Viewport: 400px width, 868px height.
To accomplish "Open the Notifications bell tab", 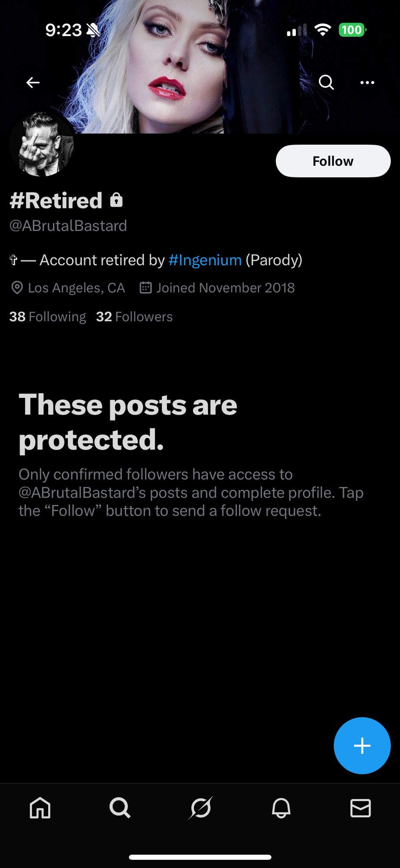I will pyautogui.click(x=281, y=808).
